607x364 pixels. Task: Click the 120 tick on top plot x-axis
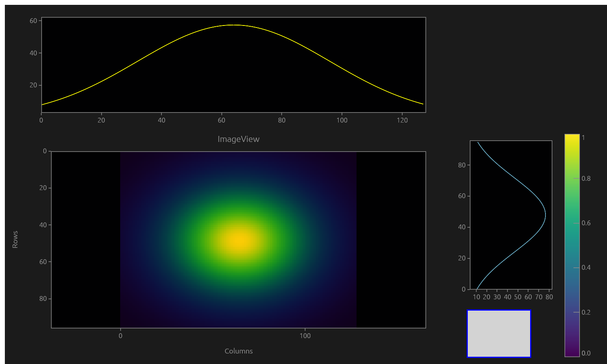coord(402,120)
